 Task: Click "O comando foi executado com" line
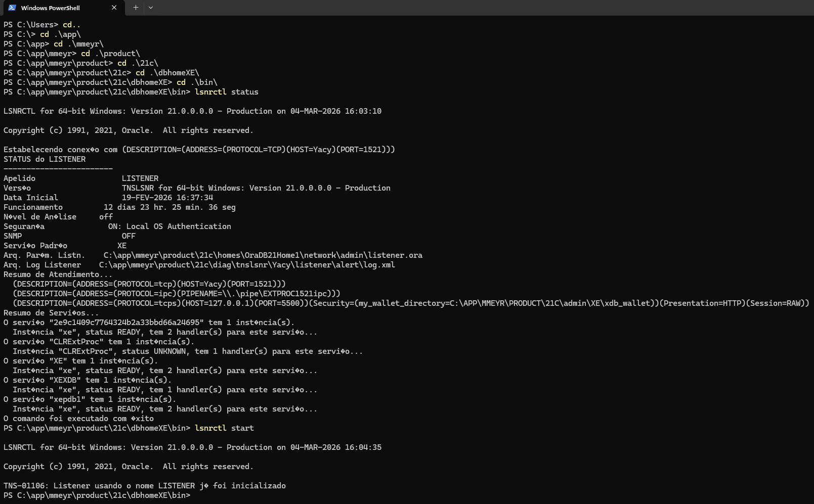(x=78, y=419)
